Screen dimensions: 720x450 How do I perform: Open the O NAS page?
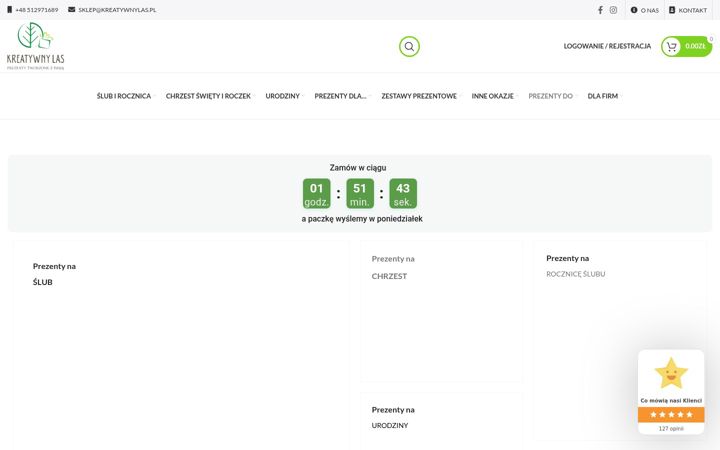[649, 10]
